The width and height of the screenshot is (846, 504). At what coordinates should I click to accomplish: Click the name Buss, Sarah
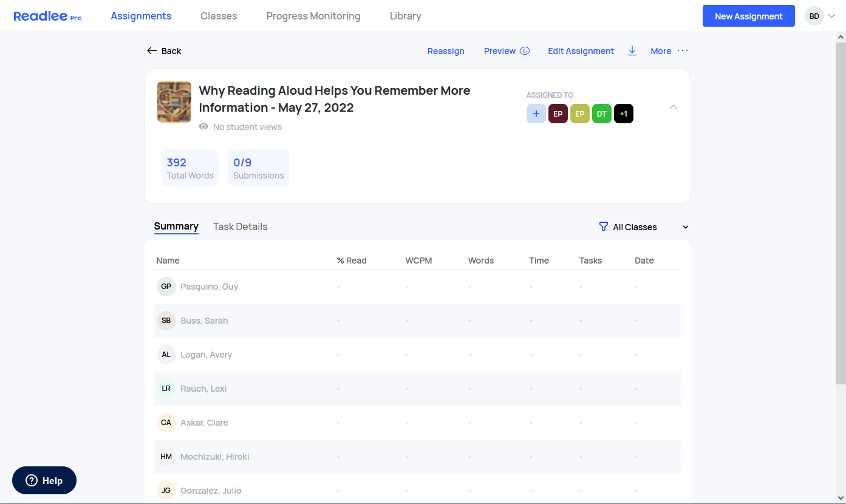click(204, 321)
